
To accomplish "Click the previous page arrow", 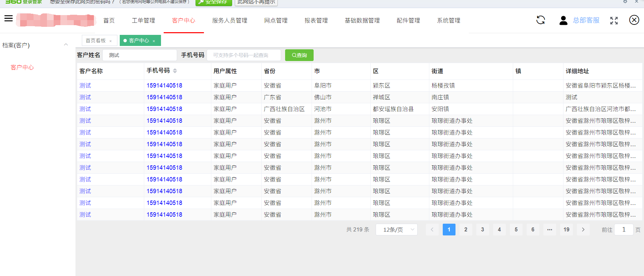I will point(432,229).
